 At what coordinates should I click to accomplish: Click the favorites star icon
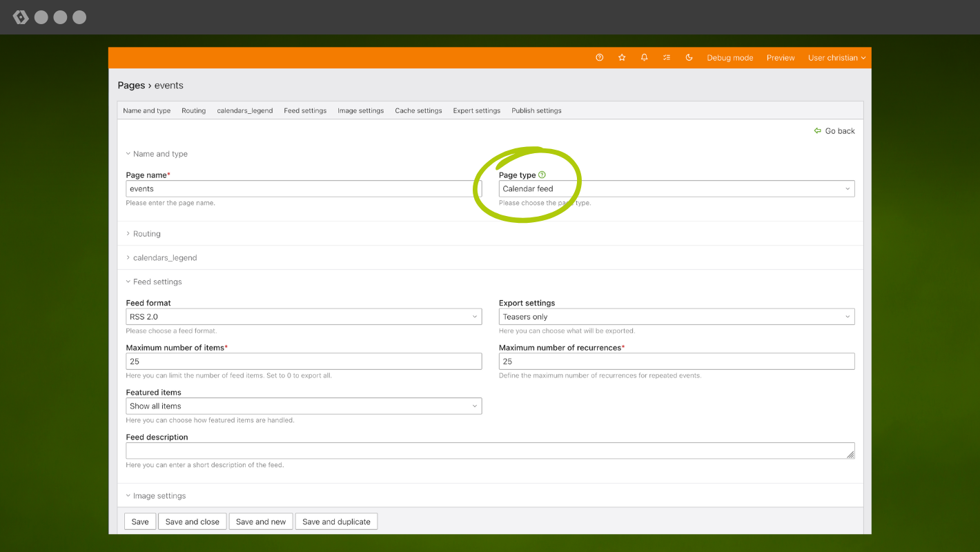[x=622, y=58]
